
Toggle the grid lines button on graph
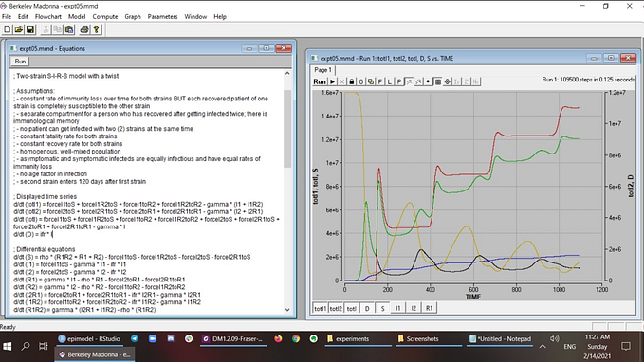438,81
